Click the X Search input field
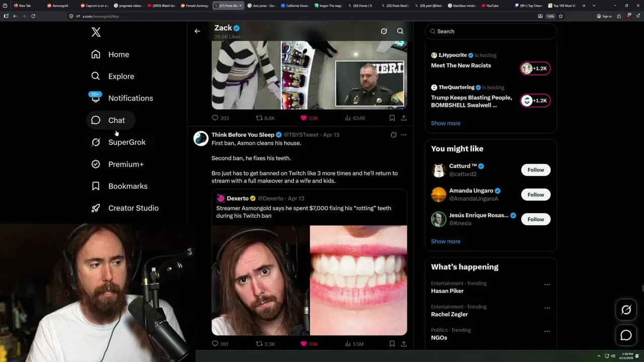644x362 pixels. pyautogui.click(x=491, y=31)
